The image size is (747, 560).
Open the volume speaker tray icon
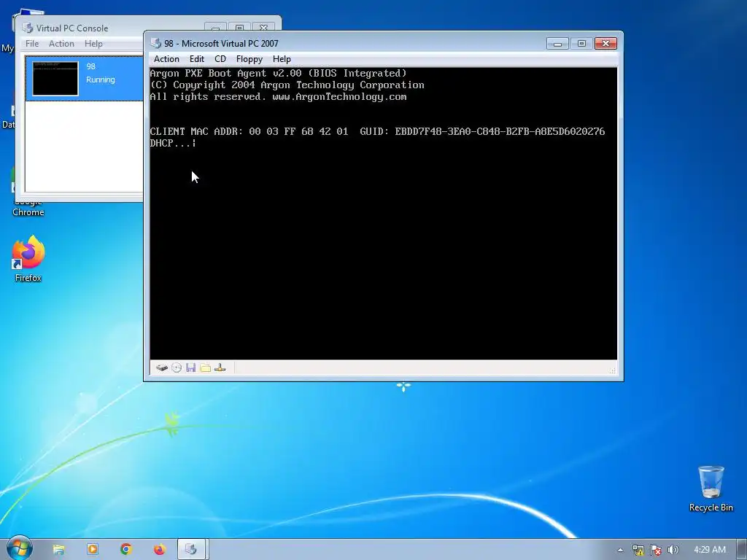(x=673, y=550)
